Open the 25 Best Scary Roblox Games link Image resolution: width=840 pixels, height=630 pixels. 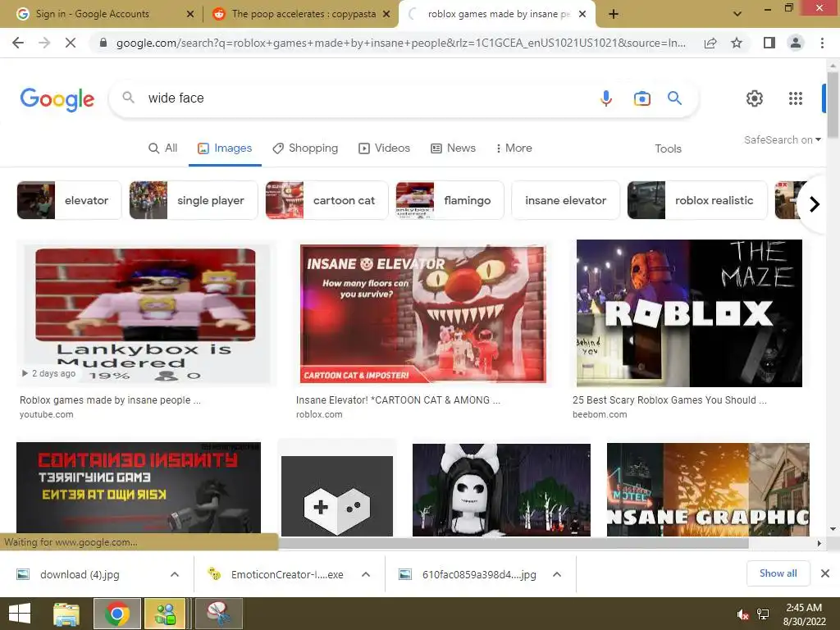click(669, 400)
